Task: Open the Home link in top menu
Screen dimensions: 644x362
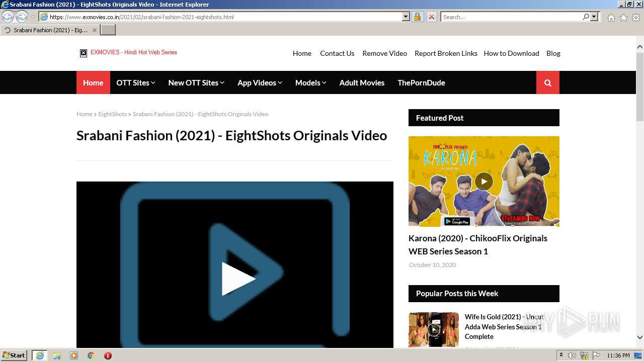Action: (302, 53)
